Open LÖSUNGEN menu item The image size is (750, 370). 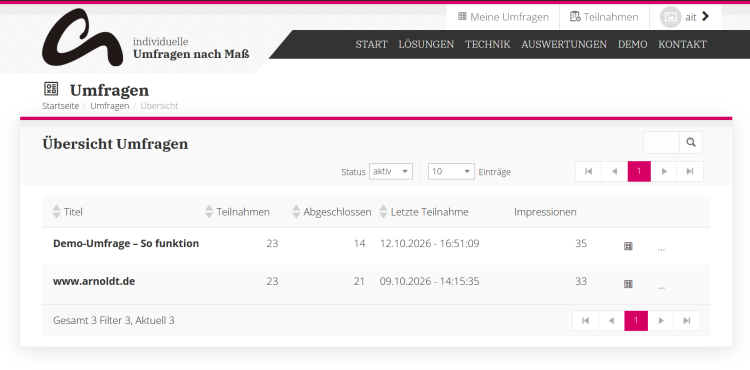[426, 44]
